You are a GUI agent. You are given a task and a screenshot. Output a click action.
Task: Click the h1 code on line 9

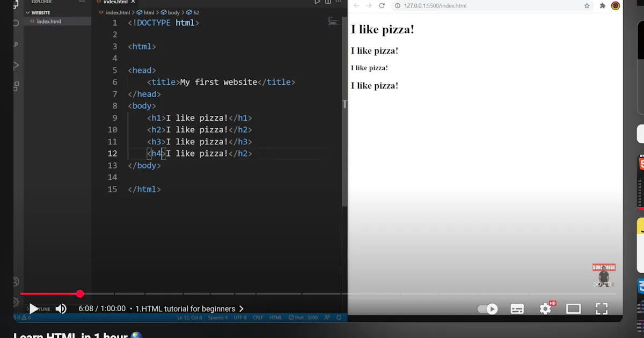200,118
